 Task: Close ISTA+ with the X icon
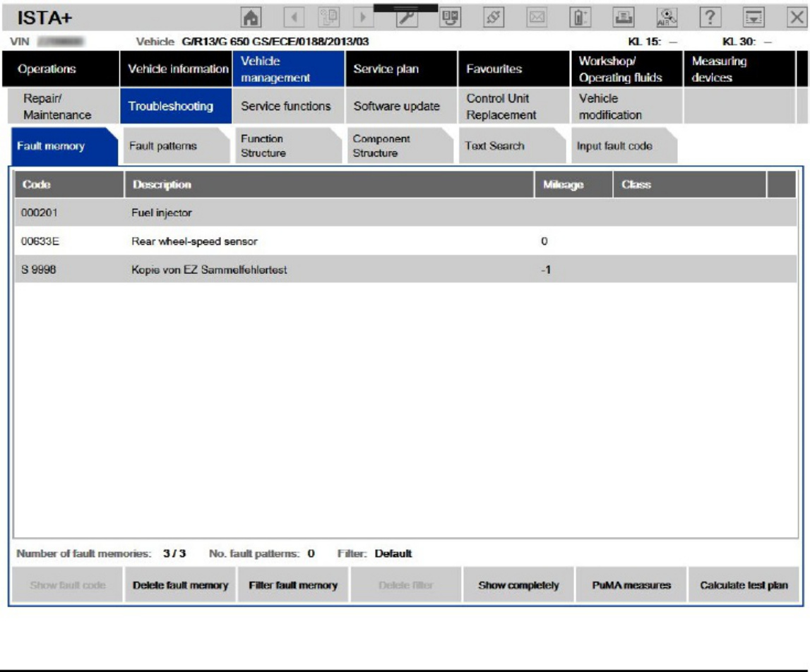[x=797, y=18]
